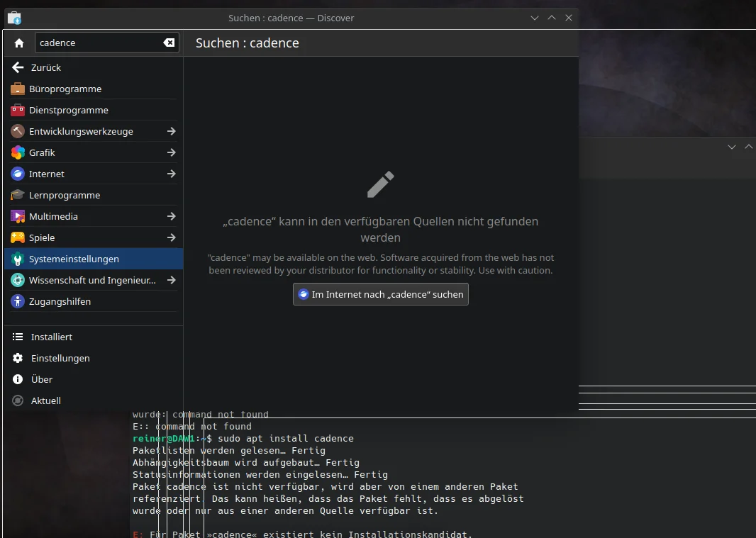The image size is (756, 538).
Task: Open the Büroprogramme category
Action: pyautogui.click(x=66, y=89)
